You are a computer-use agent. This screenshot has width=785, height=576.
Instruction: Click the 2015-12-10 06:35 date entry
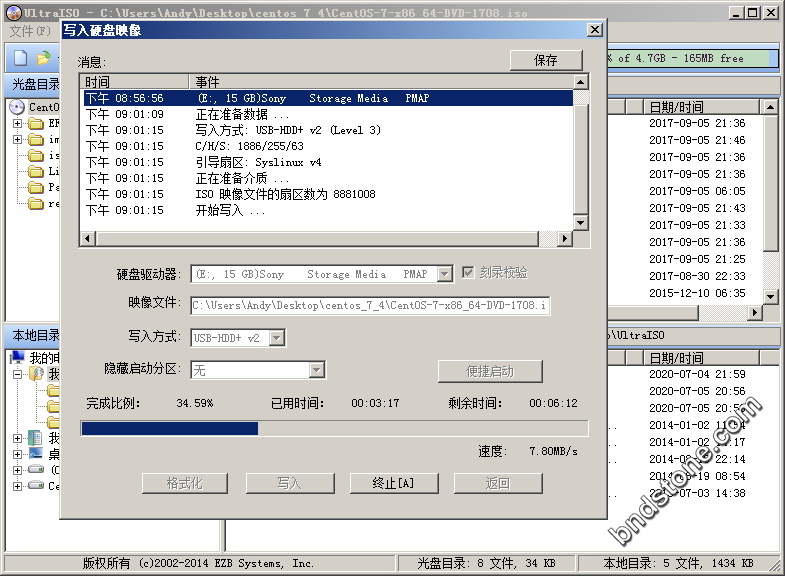click(697, 293)
